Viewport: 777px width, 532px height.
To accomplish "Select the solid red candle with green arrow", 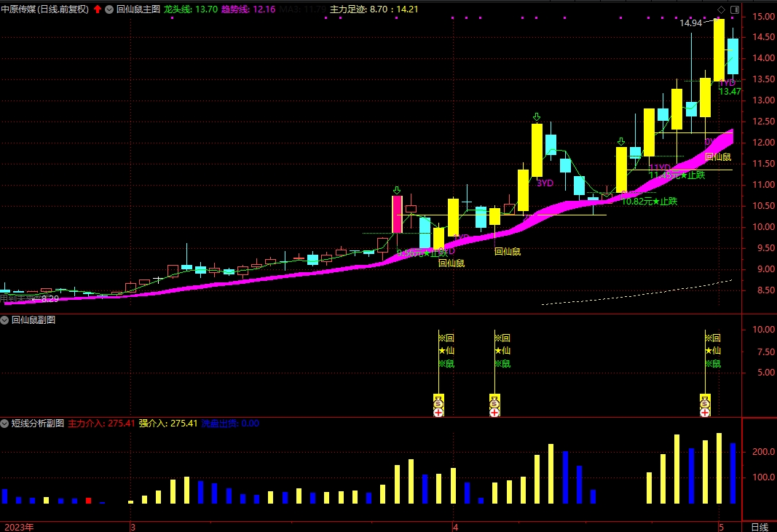I will [x=397, y=215].
